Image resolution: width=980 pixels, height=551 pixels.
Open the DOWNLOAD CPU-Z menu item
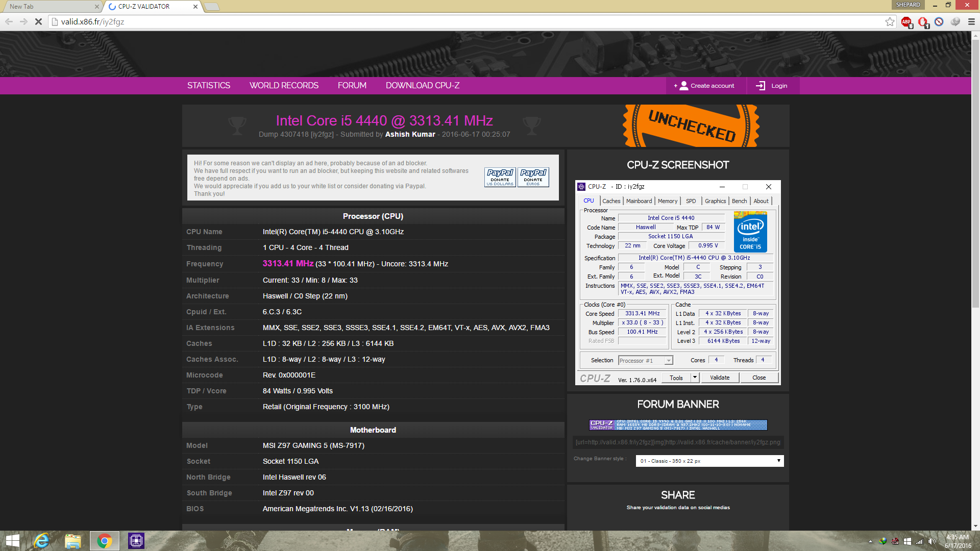pos(423,86)
